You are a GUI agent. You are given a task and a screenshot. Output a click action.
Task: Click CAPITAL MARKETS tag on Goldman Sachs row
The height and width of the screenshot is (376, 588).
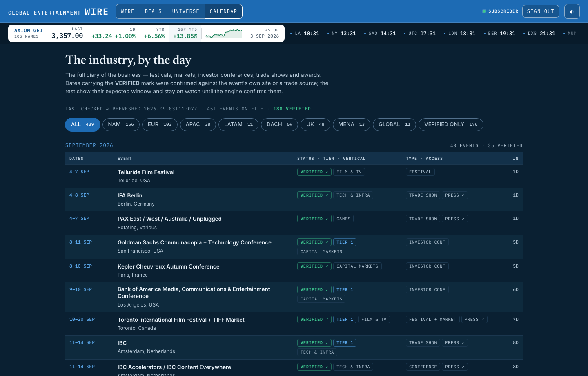pos(321,252)
